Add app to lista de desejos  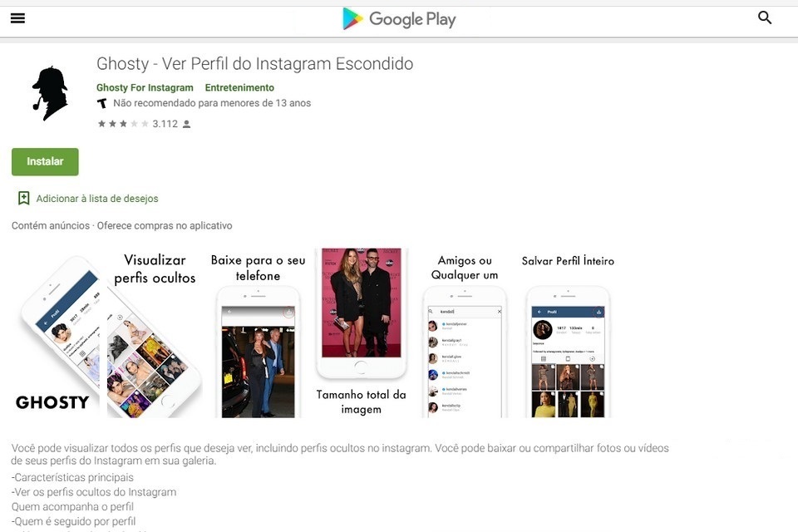[97, 199]
